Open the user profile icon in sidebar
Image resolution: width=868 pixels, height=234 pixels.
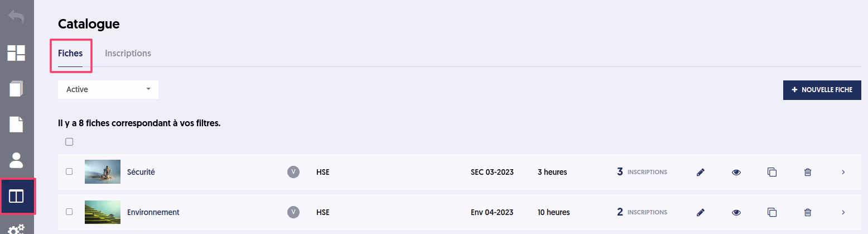16,160
